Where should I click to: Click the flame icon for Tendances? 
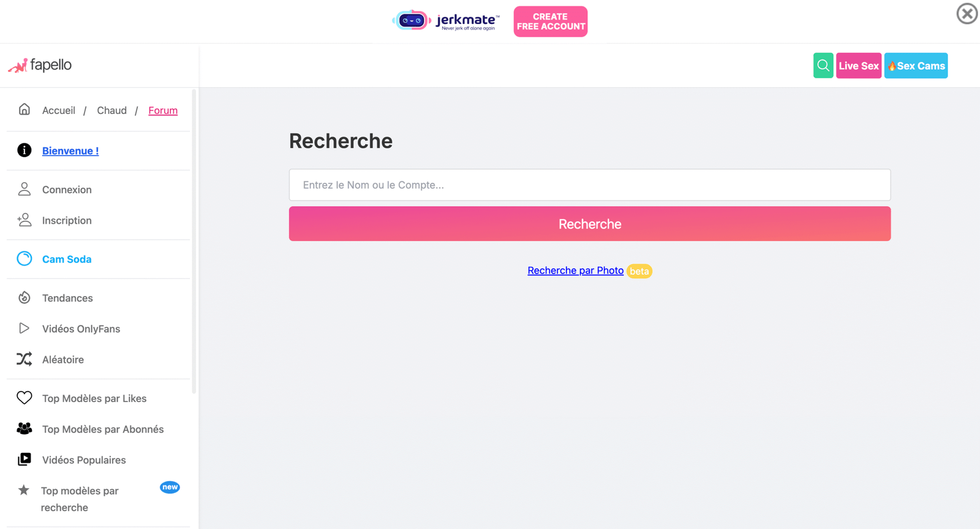tap(24, 298)
